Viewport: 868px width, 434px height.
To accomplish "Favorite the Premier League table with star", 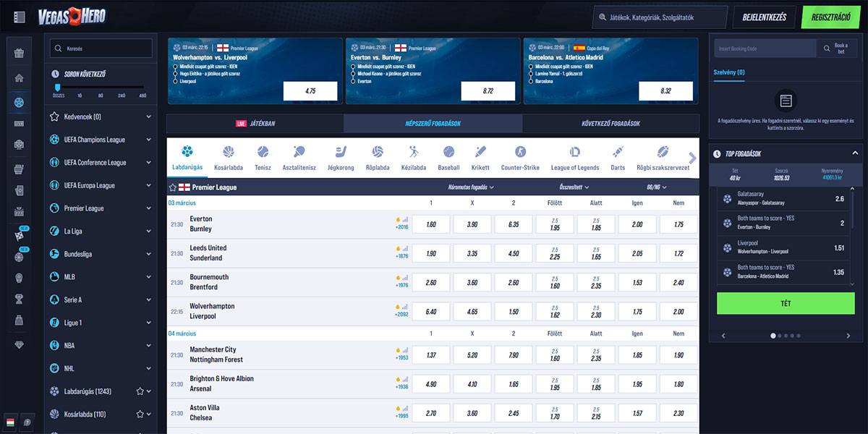I will coord(173,187).
